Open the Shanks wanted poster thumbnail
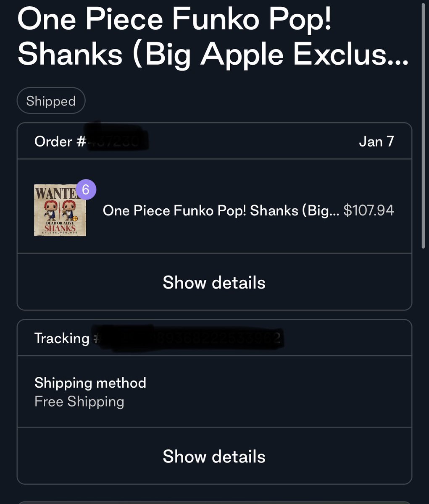Screen dimensions: 429x504 tap(60, 210)
